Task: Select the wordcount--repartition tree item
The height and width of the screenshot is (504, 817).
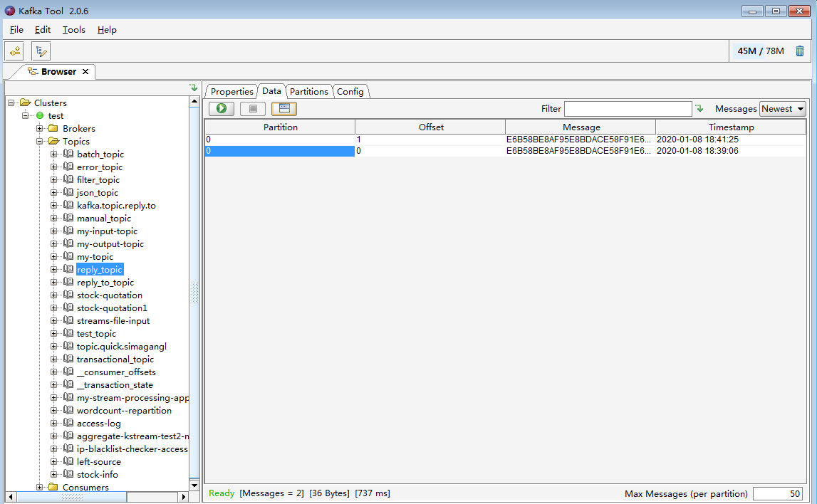Action: click(124, 410)
